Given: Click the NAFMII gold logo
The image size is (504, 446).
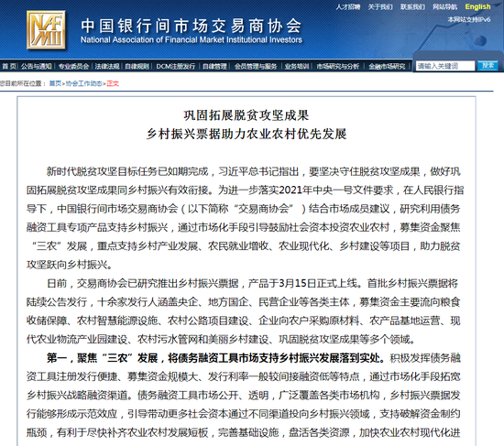Looking at the screenshot, I should [46, 30].
